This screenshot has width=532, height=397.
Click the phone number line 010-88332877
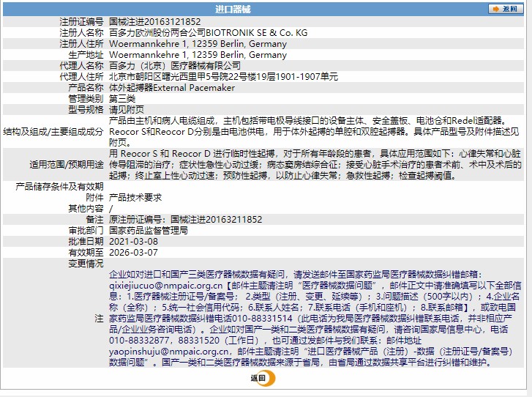click(x=265, y=341)
